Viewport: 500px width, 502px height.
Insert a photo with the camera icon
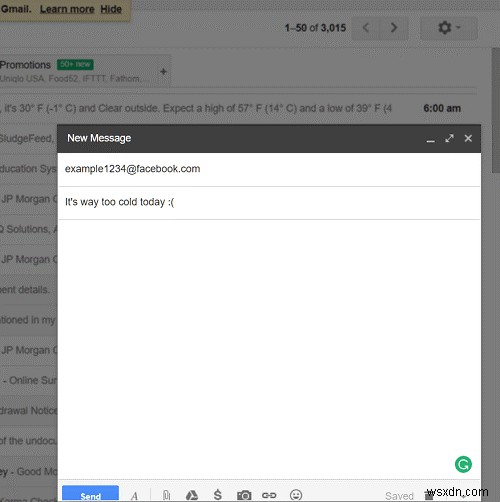point(244,495)
